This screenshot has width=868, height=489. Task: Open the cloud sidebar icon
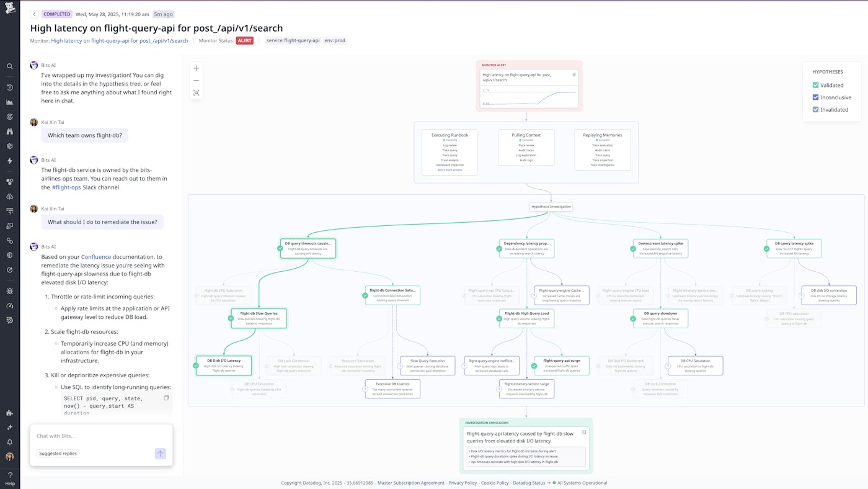coord(10,197)
